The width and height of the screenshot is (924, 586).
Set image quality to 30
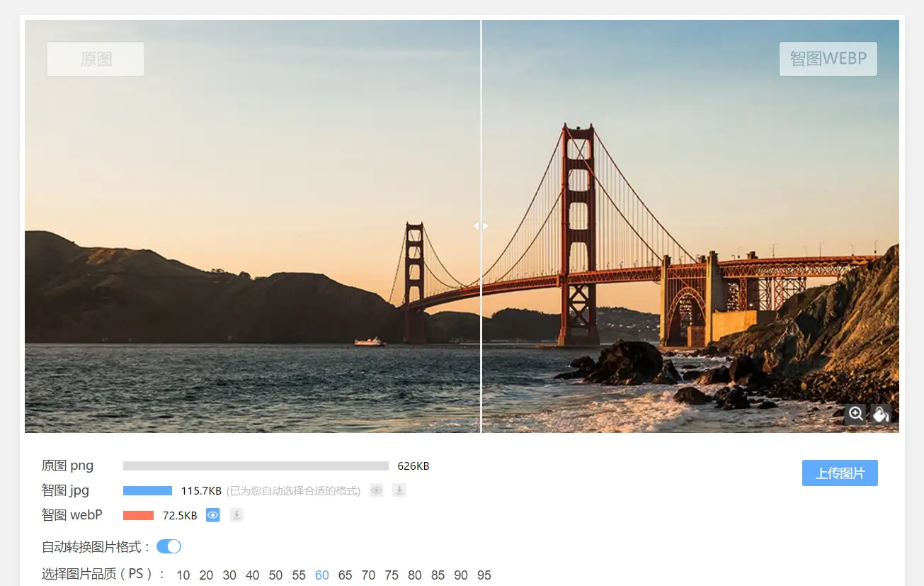[x=229, y=575]
